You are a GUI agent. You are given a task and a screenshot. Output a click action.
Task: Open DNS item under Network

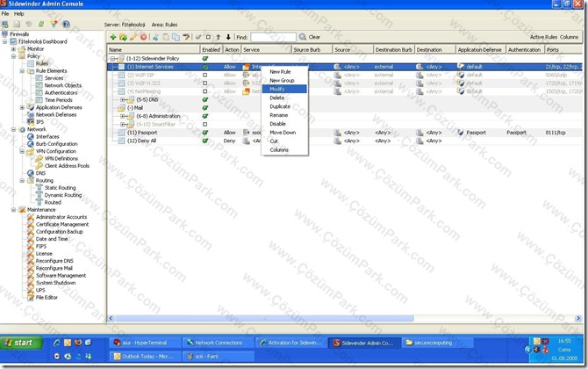[40, 173]
